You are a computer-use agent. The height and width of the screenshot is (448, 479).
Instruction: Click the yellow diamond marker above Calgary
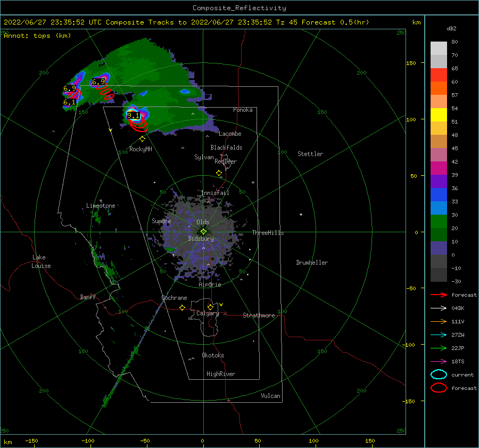point(210,307)
